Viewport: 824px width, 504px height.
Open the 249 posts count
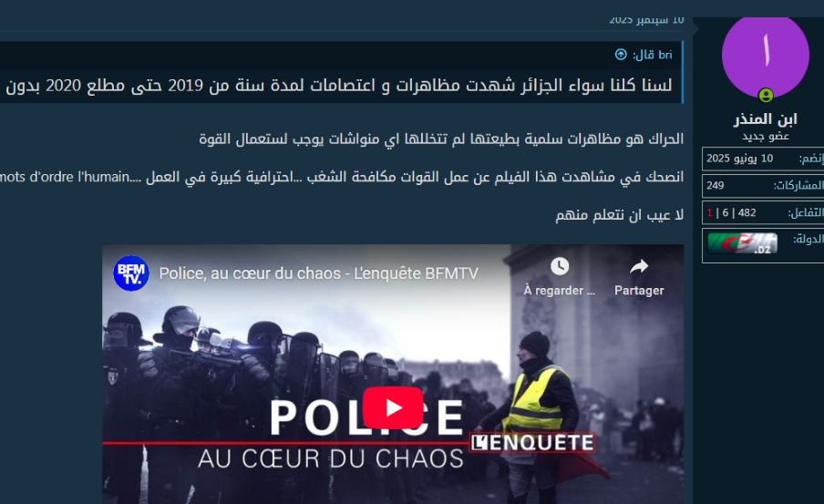click(x=716, y=186)
